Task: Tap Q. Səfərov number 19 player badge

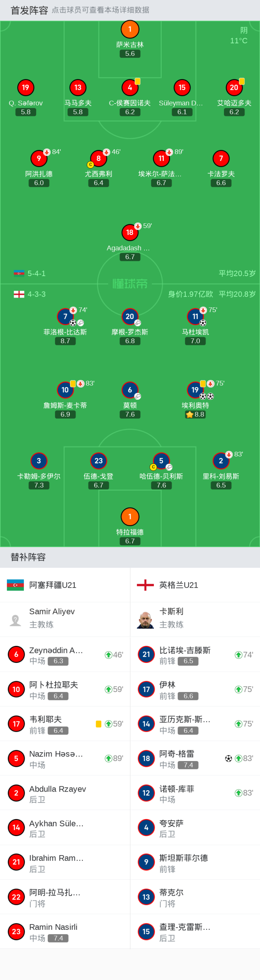Action: [26, 87]
